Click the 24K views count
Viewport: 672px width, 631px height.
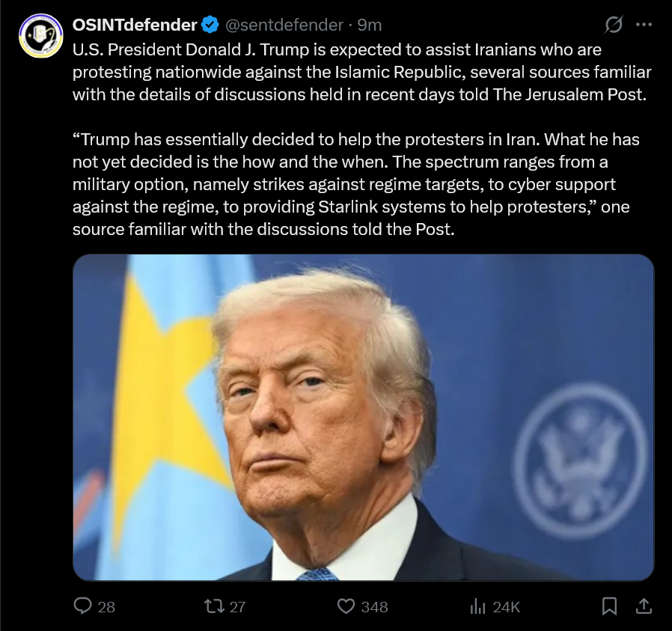tap(506, 606)
